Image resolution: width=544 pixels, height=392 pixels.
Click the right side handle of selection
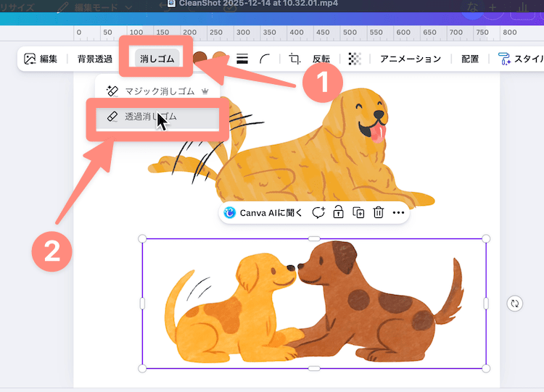pos(486,304)
